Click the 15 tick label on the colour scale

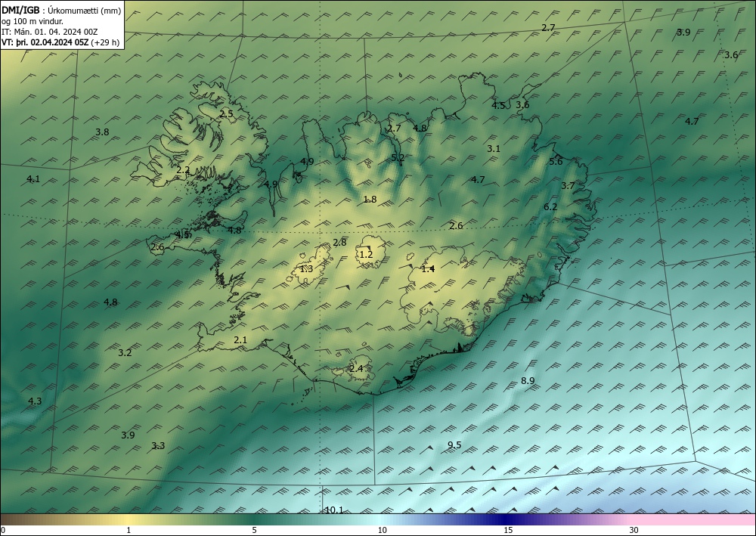point(508,530)
